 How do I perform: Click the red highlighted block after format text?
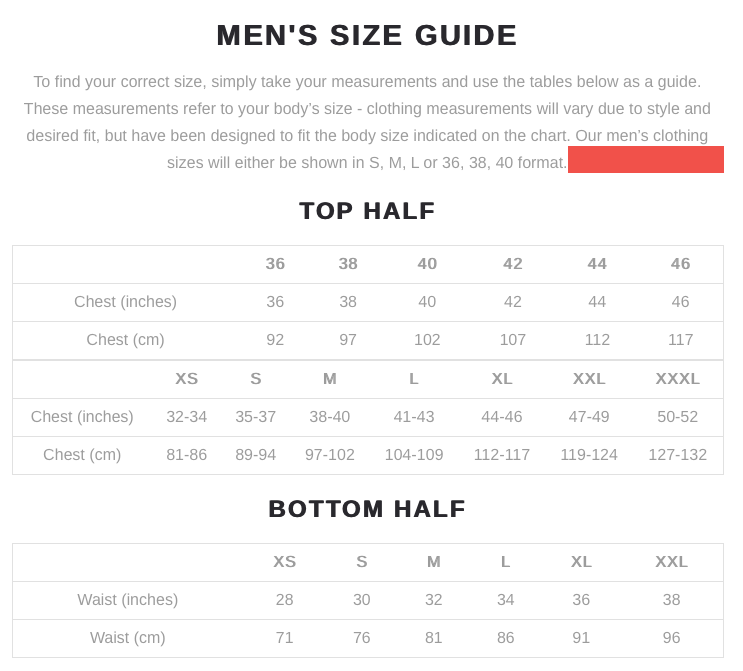coord(645,159)
